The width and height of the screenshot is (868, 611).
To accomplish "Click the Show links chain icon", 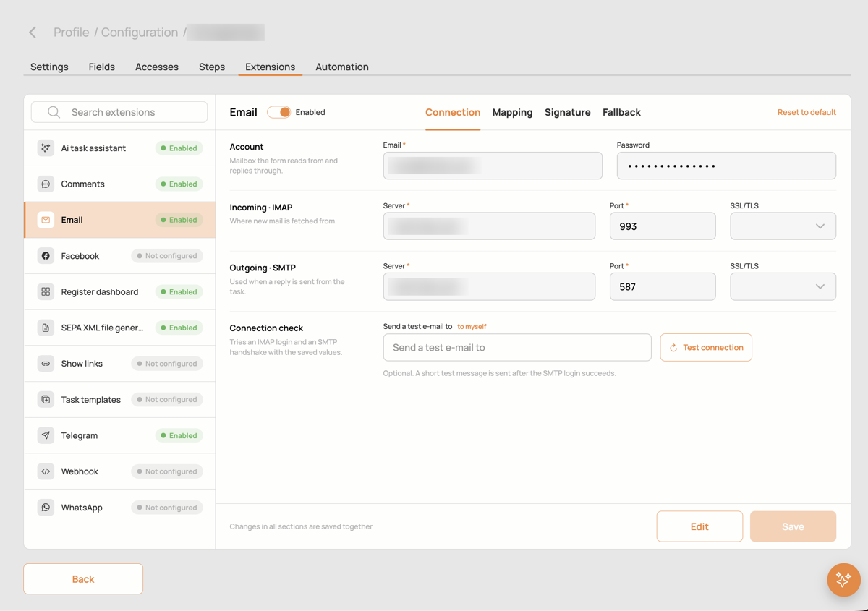I will 46,364.
